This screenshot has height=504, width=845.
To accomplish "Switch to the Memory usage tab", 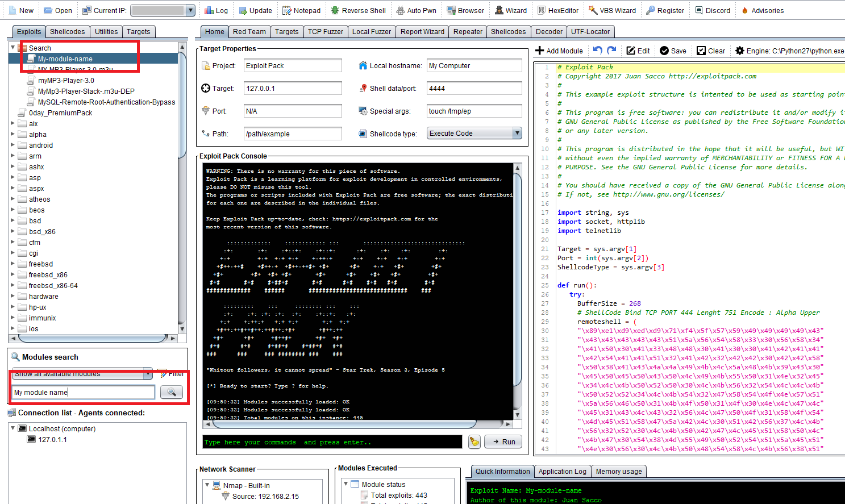I will tap(619, 472).
